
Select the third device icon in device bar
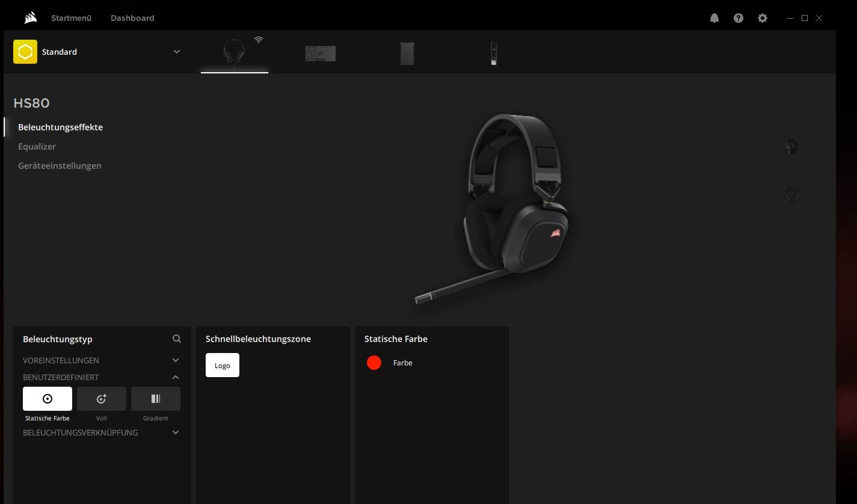coord(407,53)
